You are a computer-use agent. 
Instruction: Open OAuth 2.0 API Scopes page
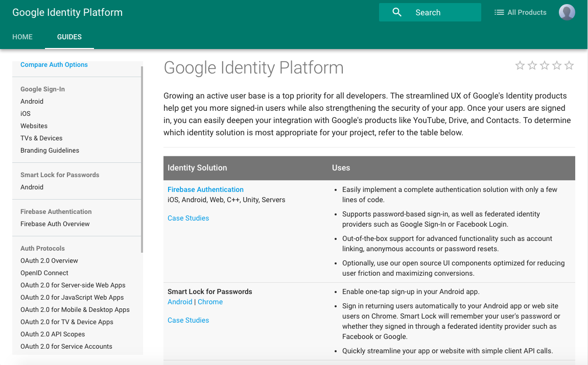click(x=53, y=334)
